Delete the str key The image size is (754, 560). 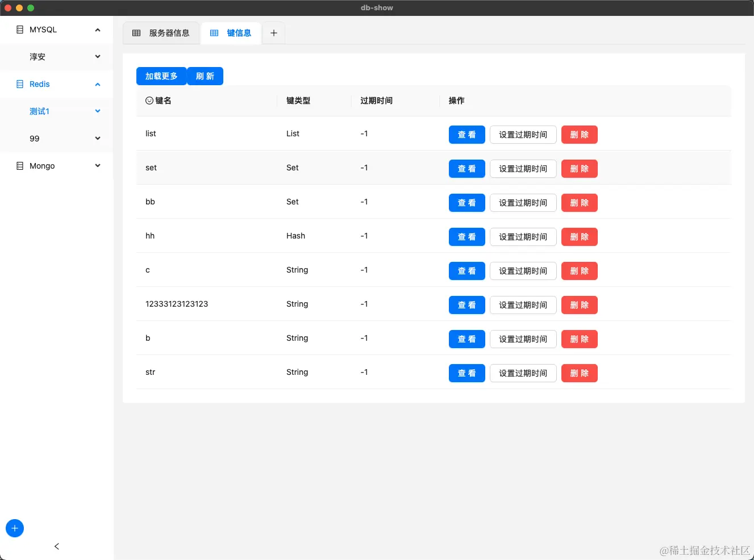coord(580,373)
